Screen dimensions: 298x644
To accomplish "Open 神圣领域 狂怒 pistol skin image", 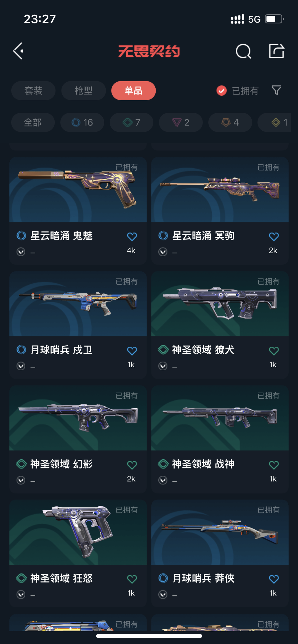I will [78, 532].
